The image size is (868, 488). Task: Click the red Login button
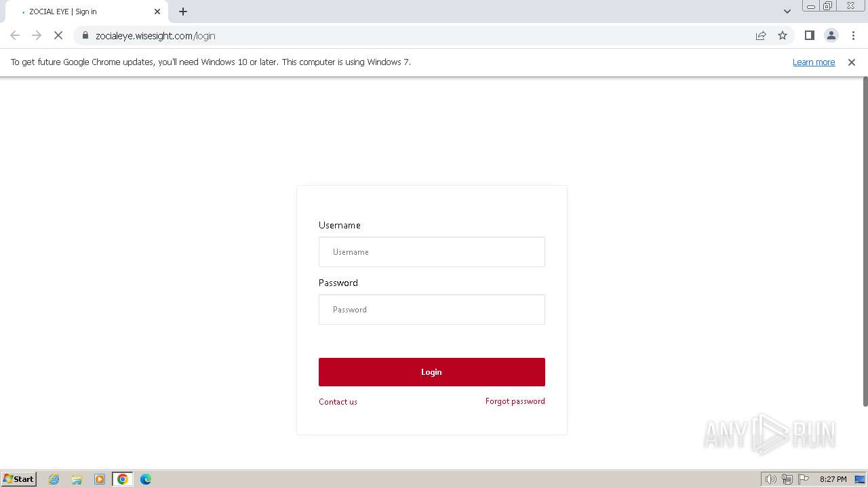click(x=431, y=372)
